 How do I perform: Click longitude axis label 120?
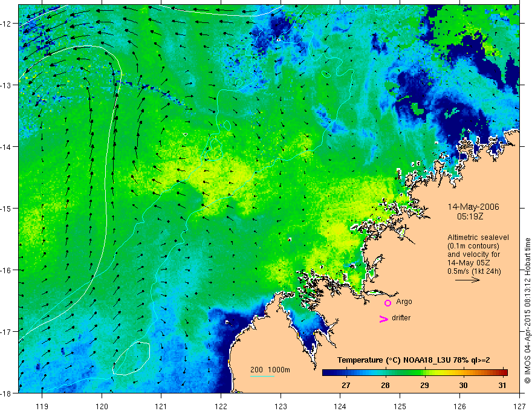pyautogui.click(x=102, y=407)
